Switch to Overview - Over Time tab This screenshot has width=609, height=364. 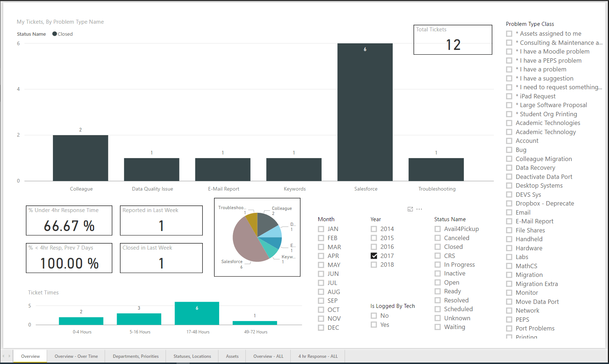point(76,356)
